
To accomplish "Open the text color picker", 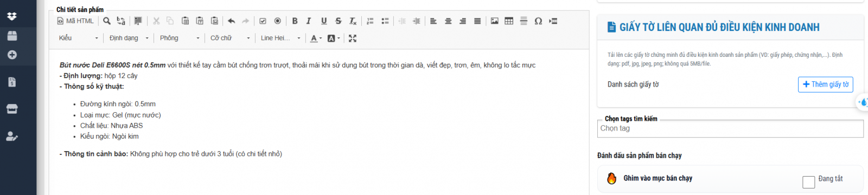I will coord(316,38).
